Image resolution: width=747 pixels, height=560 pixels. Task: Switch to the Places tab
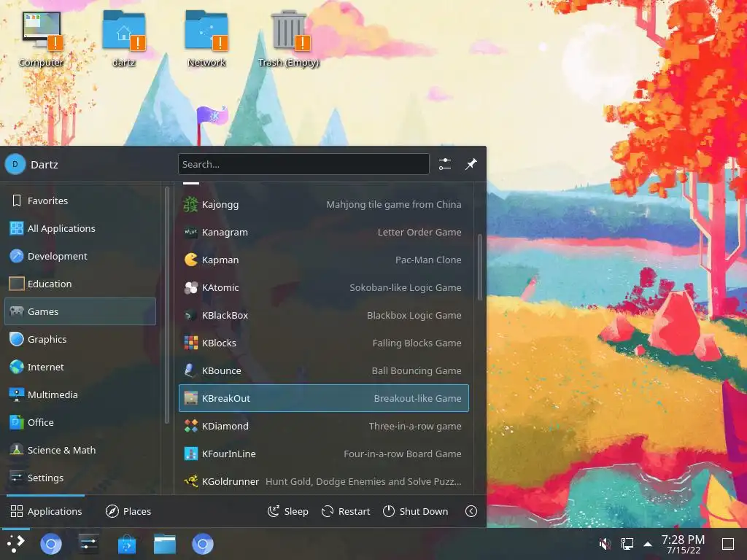coord(128,511)
